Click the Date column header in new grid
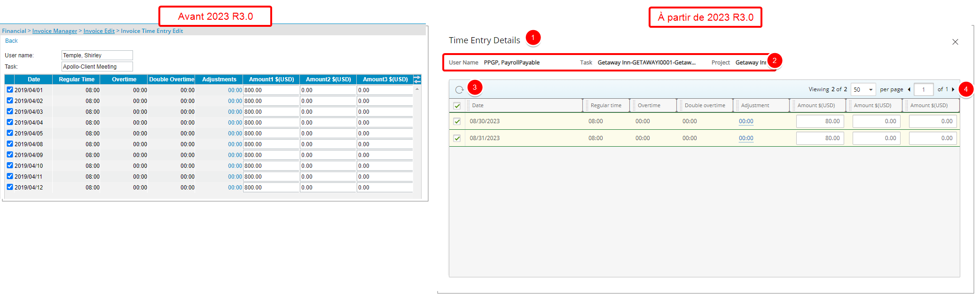This screenshot has width=980, height=299. [524, 106]
